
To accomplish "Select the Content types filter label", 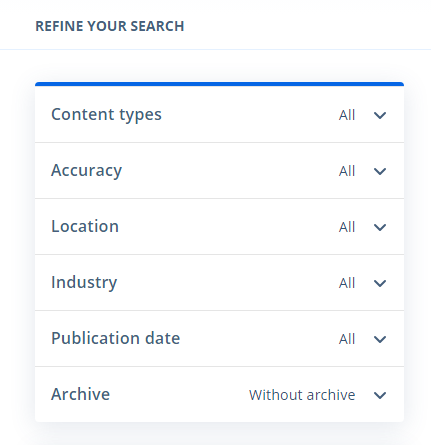I will 106,115.
